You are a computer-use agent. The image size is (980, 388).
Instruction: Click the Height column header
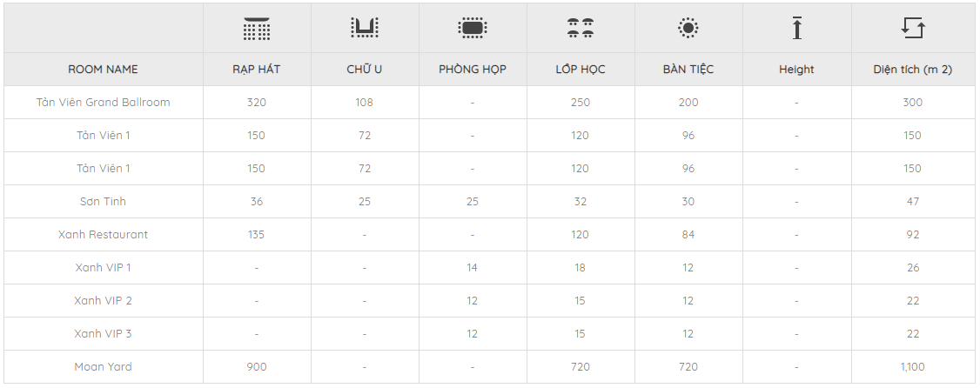pyautogui.click(x=796, y=70)
